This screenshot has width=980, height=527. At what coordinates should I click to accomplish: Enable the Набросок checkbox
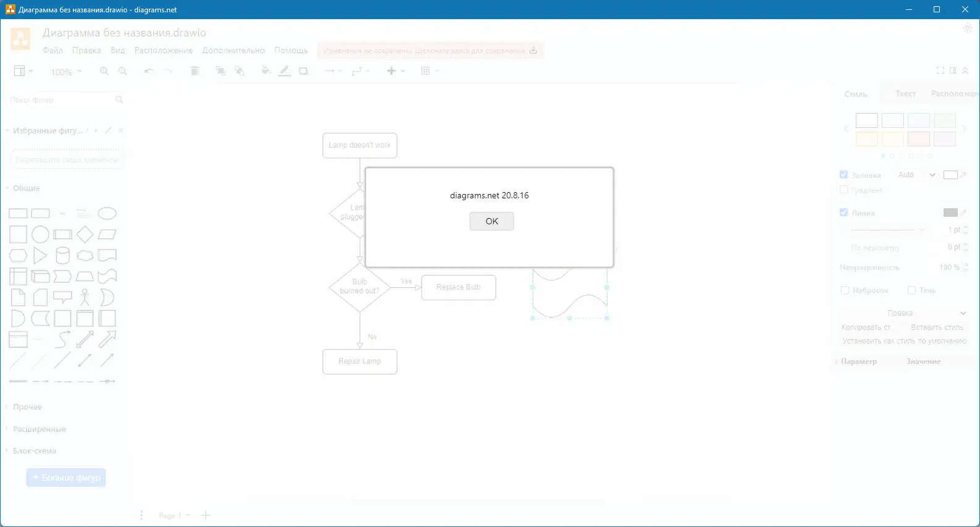[x=845, y=290]
